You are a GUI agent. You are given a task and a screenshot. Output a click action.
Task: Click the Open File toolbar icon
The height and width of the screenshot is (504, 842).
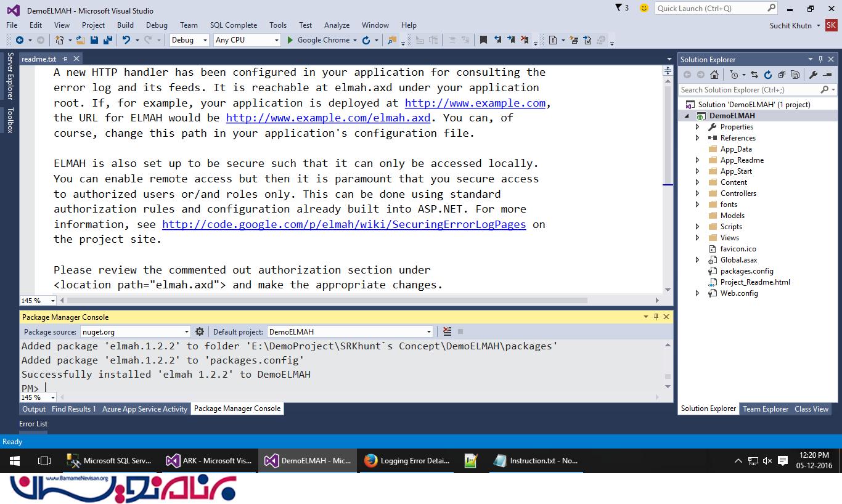pos(81,40)
